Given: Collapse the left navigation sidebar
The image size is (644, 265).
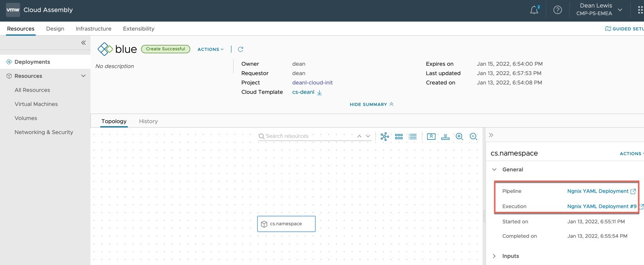Looking at the screenshot, I should [83, 43].
